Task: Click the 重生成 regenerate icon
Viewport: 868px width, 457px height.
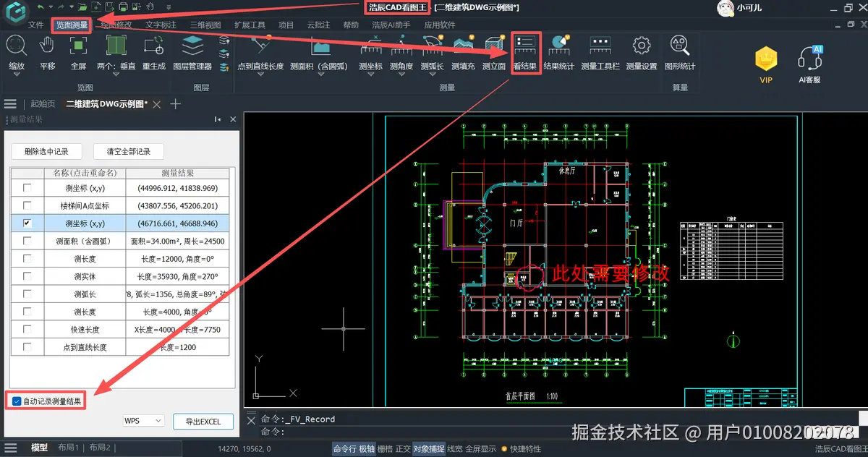Action: (x=153, y=46)
